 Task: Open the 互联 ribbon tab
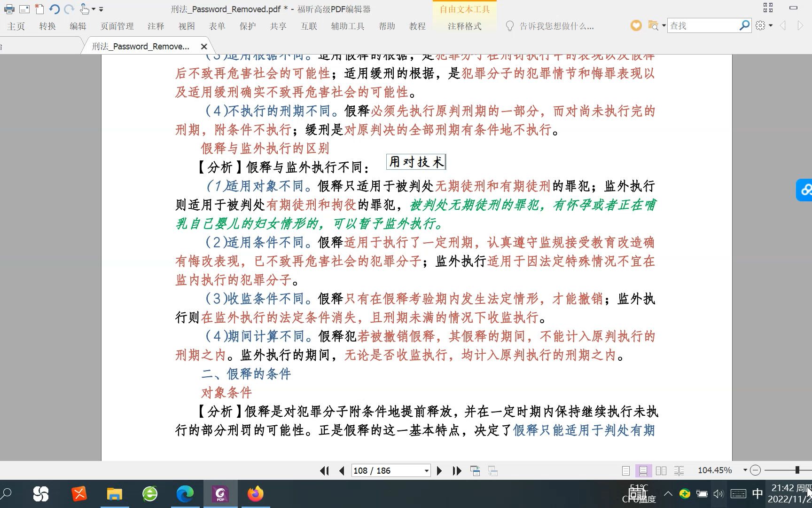click(309, 26)
